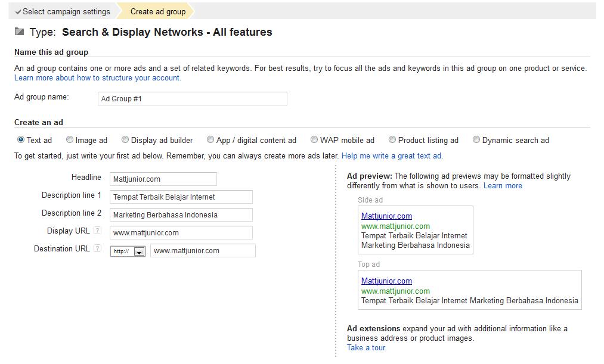The height and width of the screenshot is (364, 604).
Task: Click the Display URL help question-mark icon
Action: (x=98, y=231)
